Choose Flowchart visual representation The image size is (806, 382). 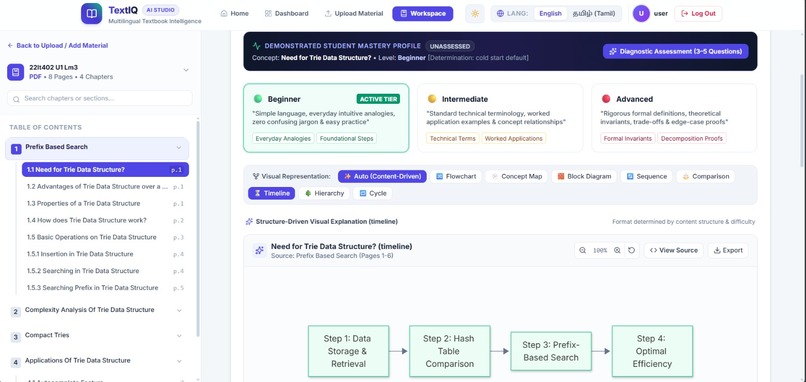[x=455, y=176]
